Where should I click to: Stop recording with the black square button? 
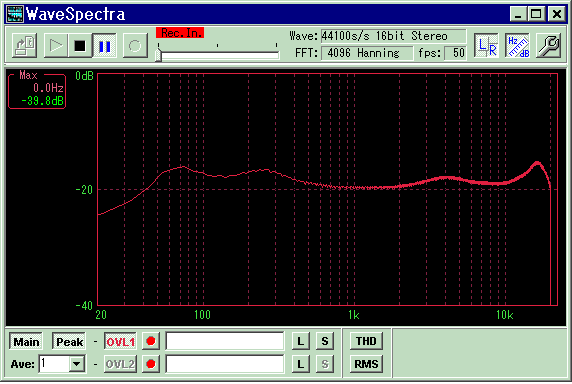pos(80,46)
